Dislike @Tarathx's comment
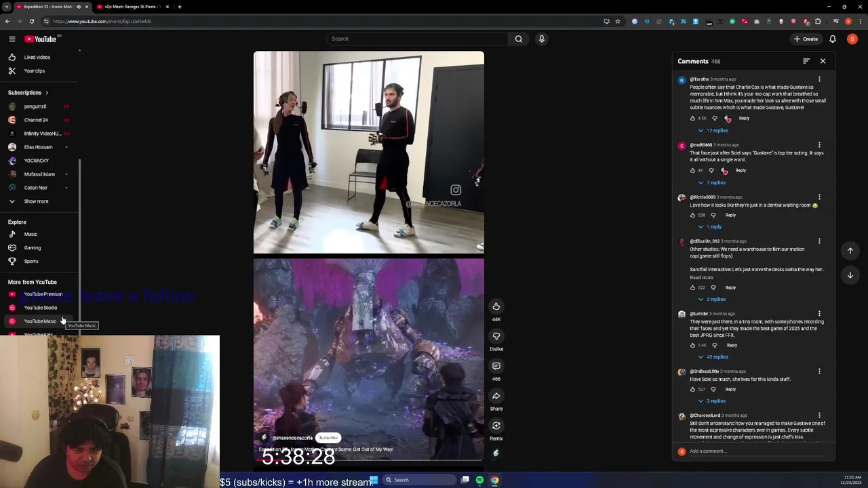 [714, 118]
